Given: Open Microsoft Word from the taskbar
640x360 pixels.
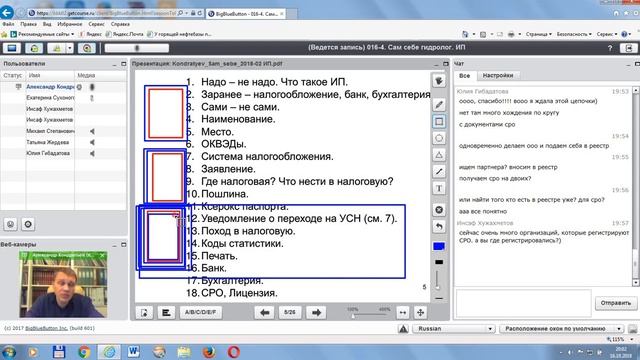Looking at the screenshot, I should click(133, 351).
